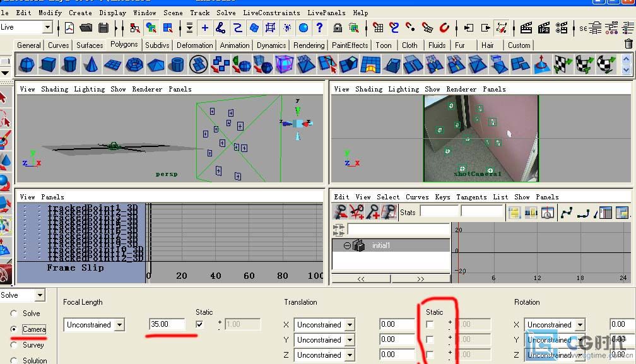
Task: Open the Panels menu of the track summary
Action: [x=52, y=197]
